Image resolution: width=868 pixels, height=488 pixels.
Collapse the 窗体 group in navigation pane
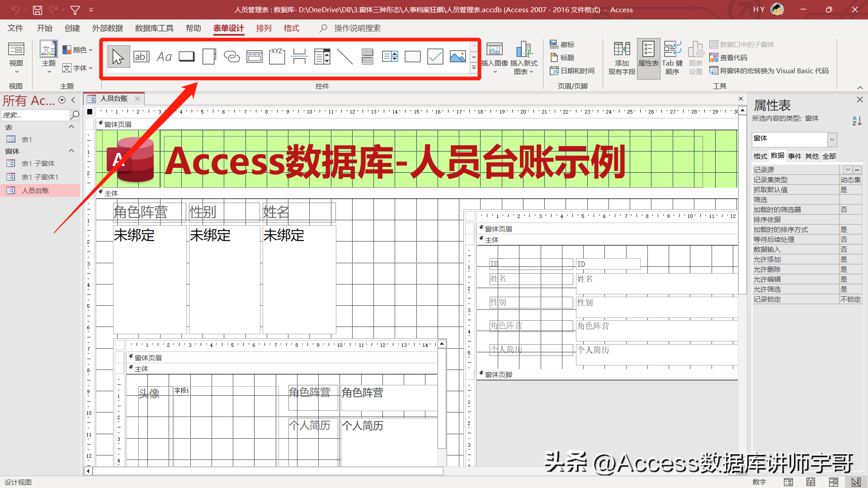click(71, 151)
